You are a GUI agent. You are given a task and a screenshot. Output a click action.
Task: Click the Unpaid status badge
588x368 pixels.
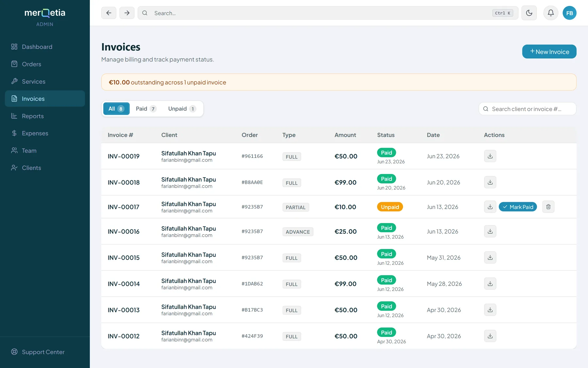tap(390, 207)
